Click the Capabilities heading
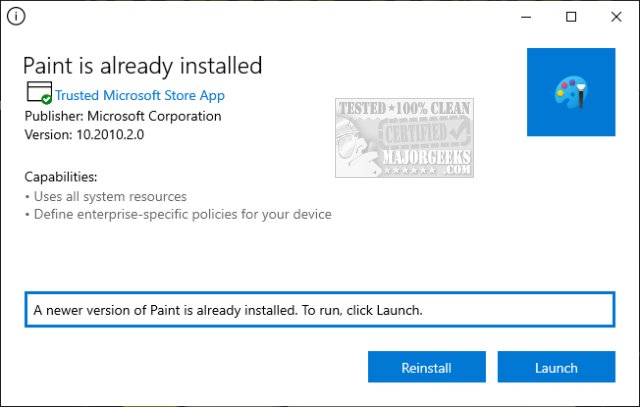Image resolution: width=640 pixels, height=407 pixels. tap(59, 176)
